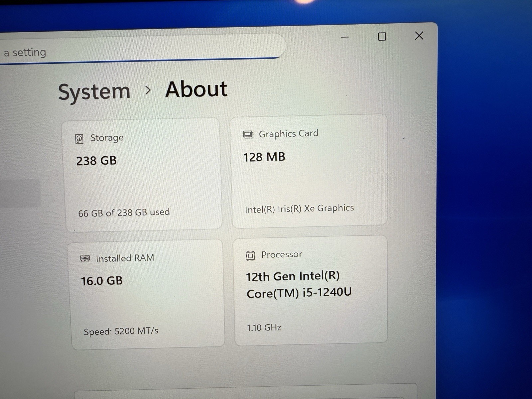Open the Graphics Card tile
This screenshot has width=532, height=399.
(309, 171)
